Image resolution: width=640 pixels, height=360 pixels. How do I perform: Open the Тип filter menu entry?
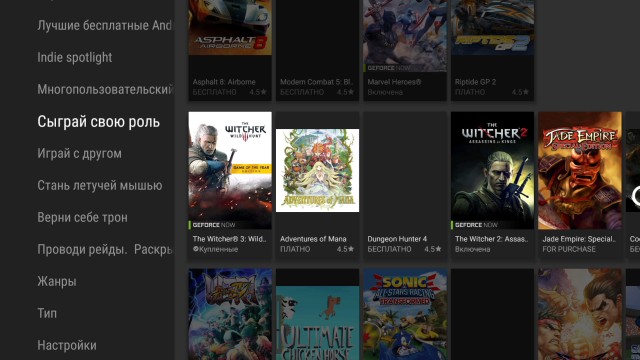[47, 313]
